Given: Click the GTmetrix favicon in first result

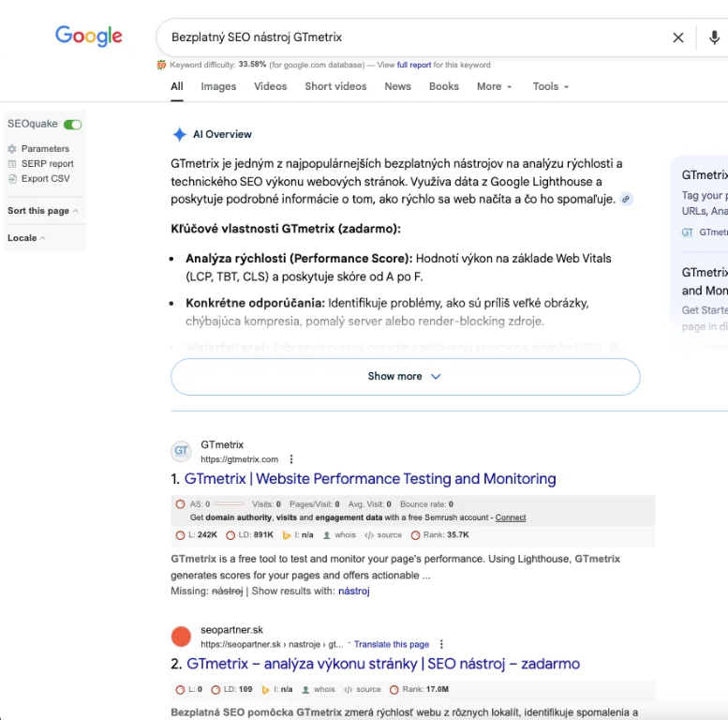Looking at the screenshot, I should tap(181, 452).
